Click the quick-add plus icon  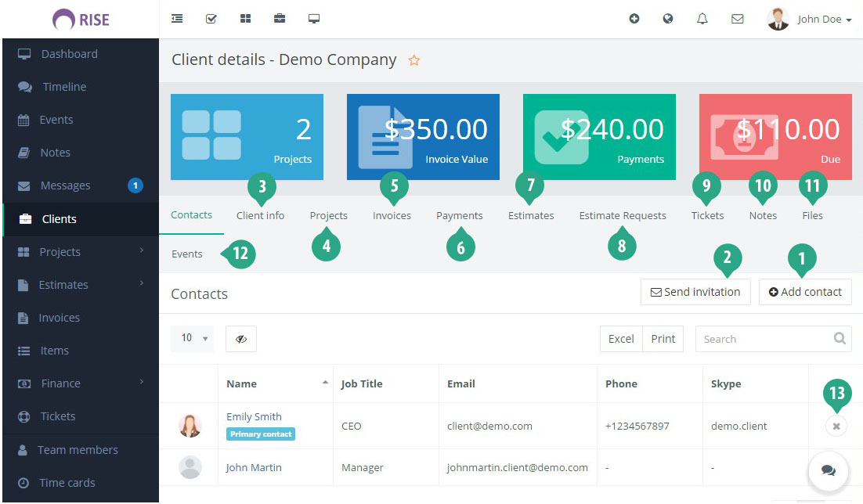tap(634, 18)
